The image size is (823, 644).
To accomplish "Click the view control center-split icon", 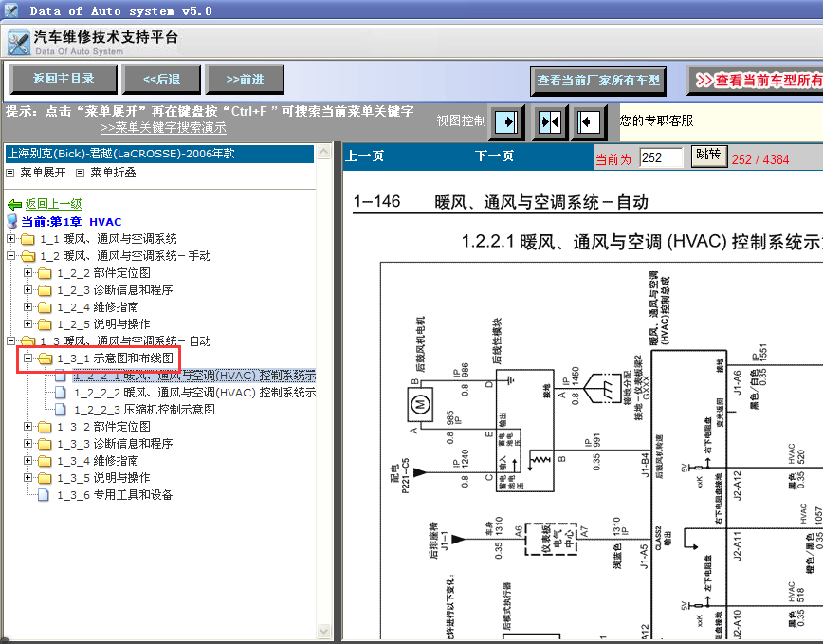I will (550, 122).
